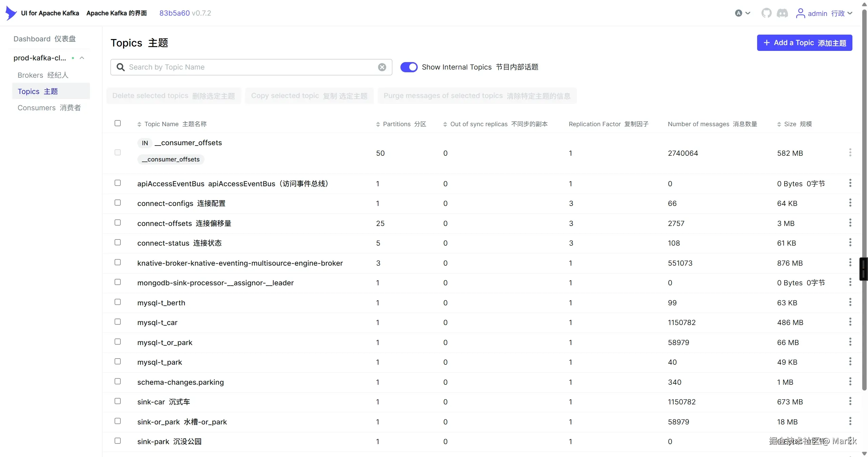Screen dimensions: 868x457
Task: Open actions menu for sink-or_park row
Action: point(850,421)
